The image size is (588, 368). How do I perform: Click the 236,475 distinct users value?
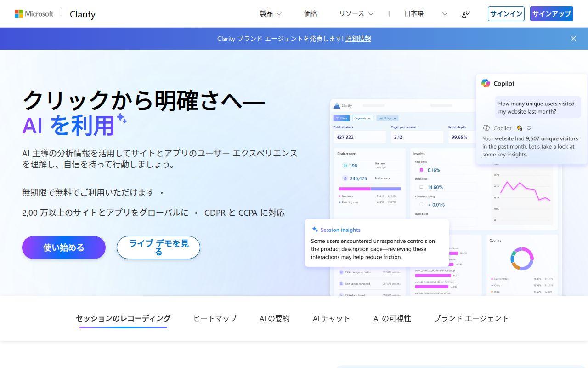358,178
